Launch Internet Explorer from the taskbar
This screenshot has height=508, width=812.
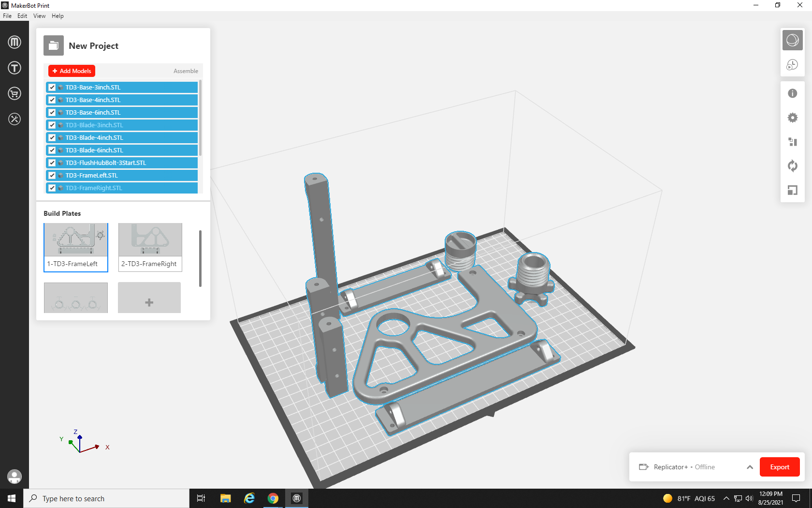(249, 498)
